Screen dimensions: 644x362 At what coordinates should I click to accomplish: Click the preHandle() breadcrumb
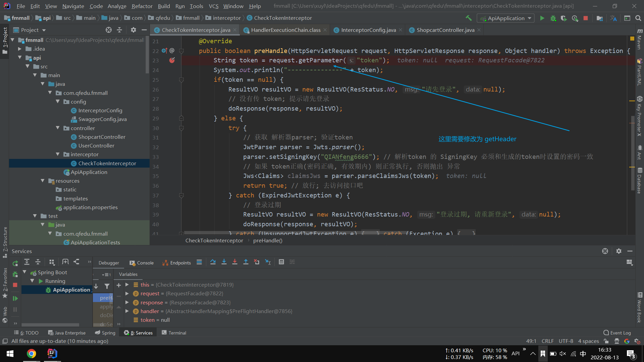[x=268, y=240]
